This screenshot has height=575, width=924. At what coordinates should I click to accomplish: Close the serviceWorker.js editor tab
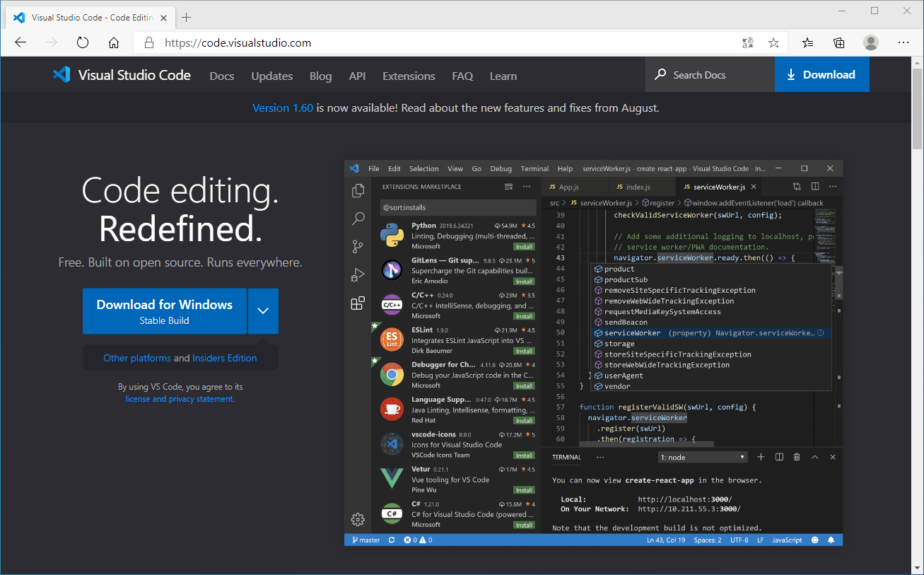point(754,187)
